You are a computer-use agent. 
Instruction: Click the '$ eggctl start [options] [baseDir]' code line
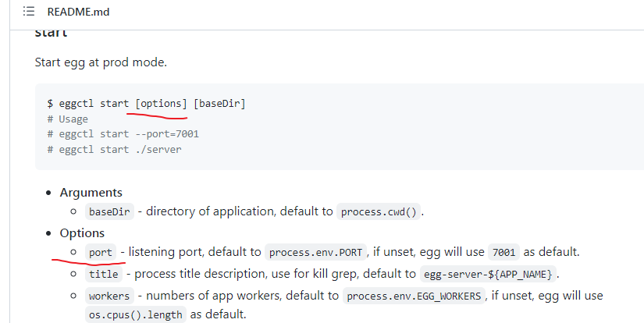(x=146, y=104)
